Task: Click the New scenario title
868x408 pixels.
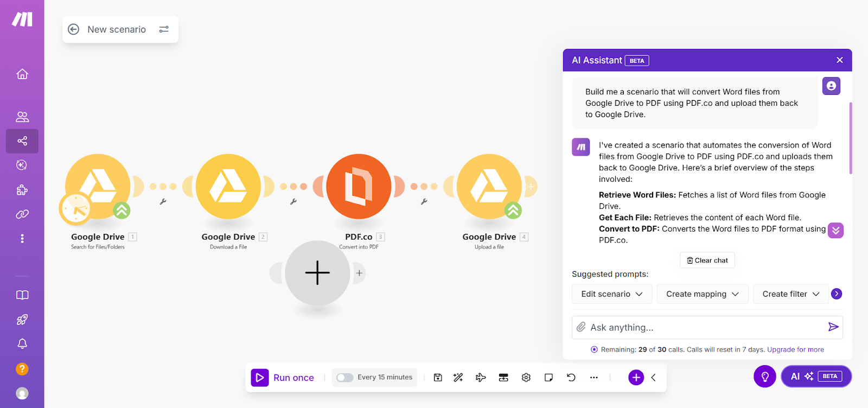Action: (x=117, y=29)
